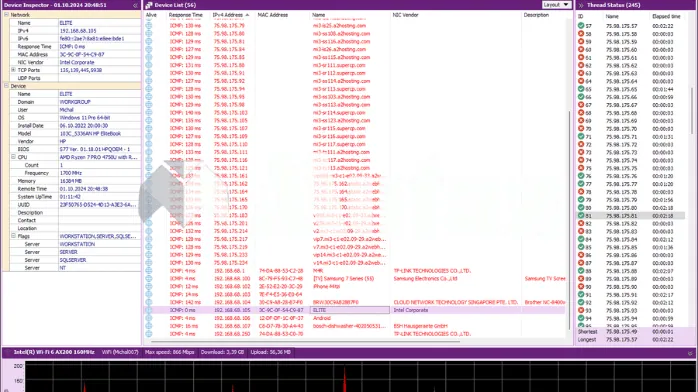This screenshot has width=698, height=392.
Task: Collapse the CPU property group
Action: pos(13,157)
